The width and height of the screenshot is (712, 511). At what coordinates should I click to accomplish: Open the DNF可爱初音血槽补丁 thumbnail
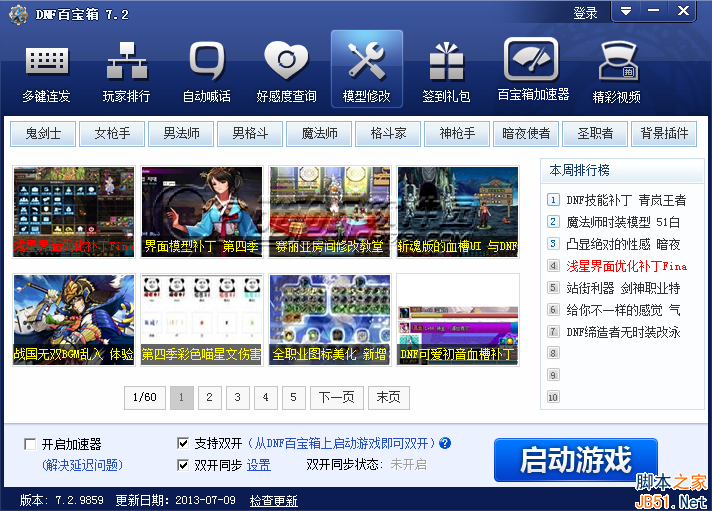click(458, 320)
